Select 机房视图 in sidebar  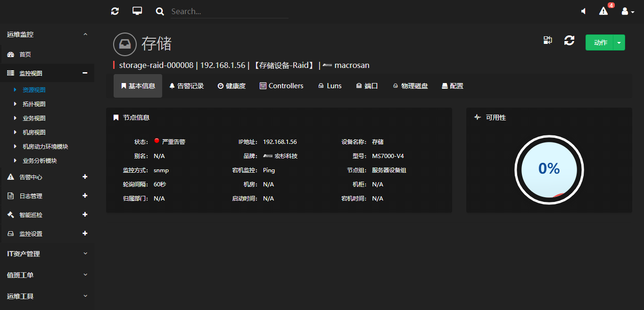34,132
